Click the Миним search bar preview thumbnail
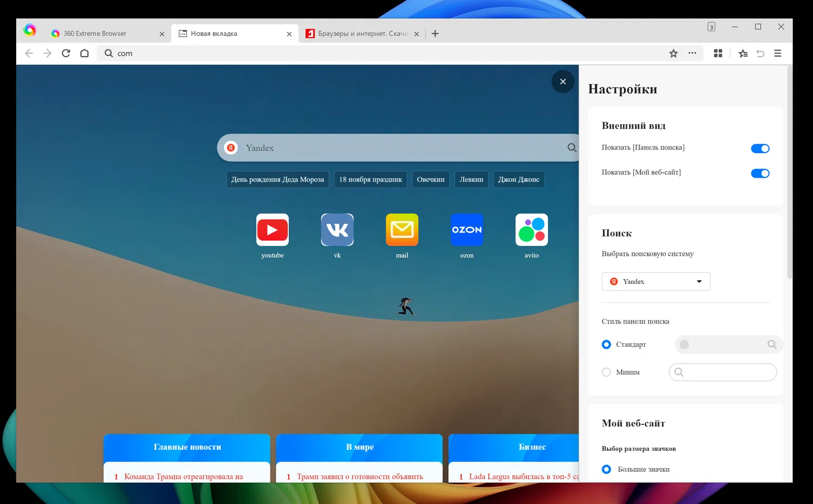813x504 pixels. 723,372
